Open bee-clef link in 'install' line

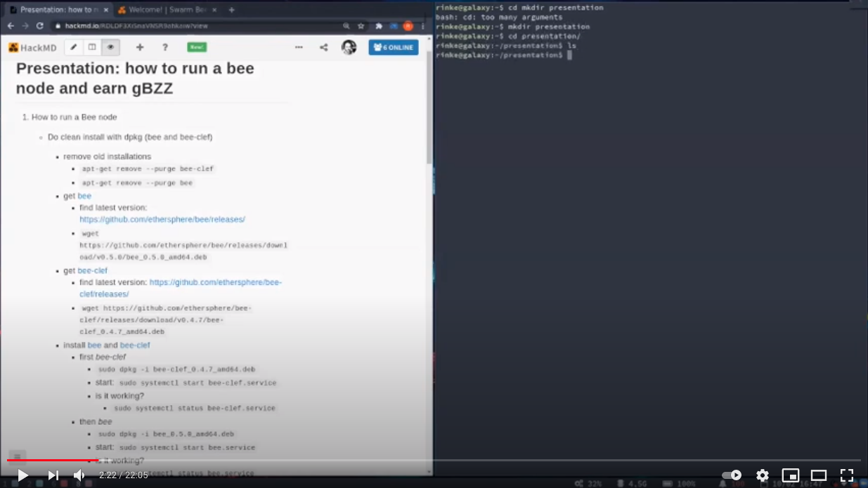coord(135,345)
